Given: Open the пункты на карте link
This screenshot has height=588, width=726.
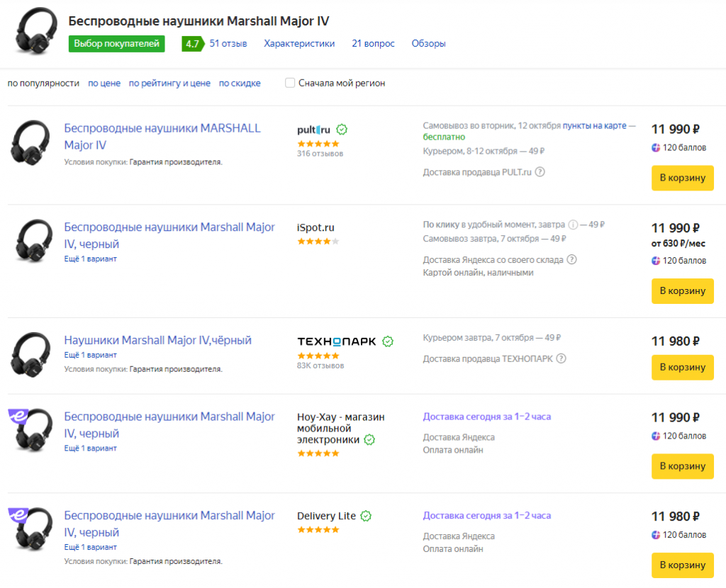Looking at the screenshot, I should coord(595,126).
